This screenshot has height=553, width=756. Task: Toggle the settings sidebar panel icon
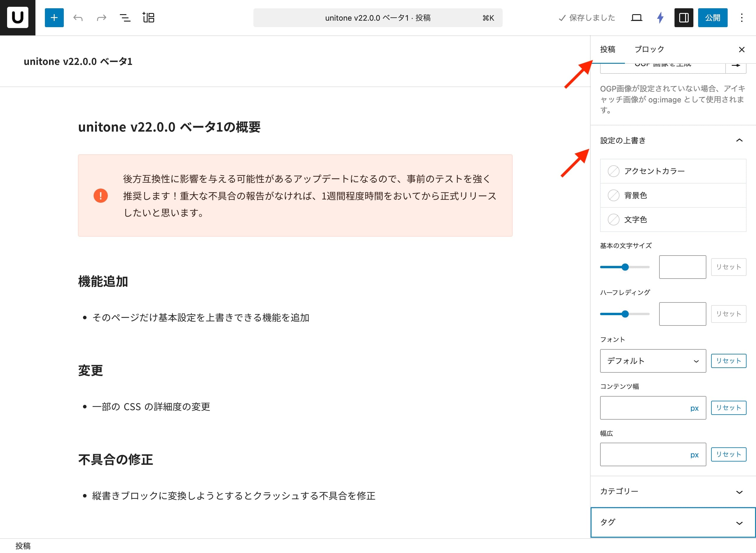pyautogui.click(x=684, y=18)
